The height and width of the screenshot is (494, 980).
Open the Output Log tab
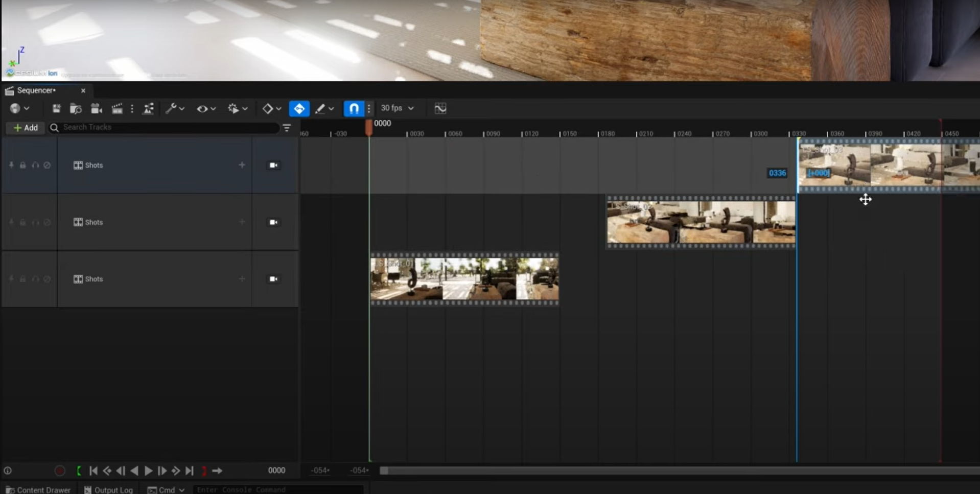[108, 489]
